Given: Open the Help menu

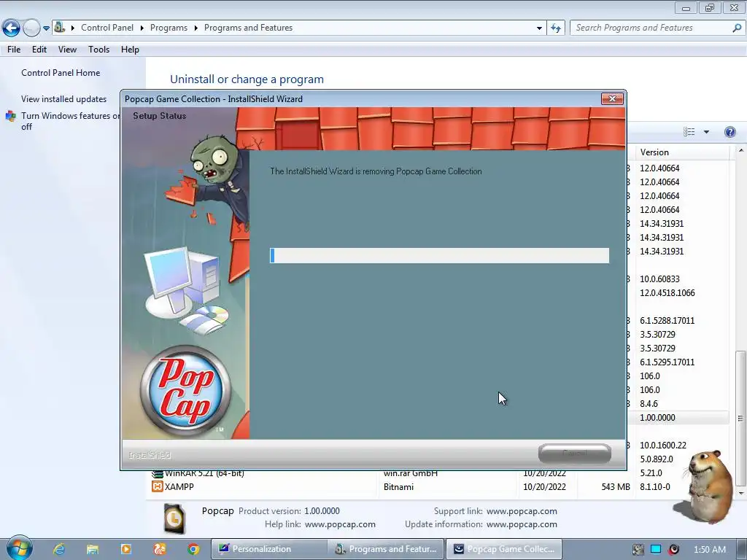Looking at the screenshot, I should coord(130,50).
